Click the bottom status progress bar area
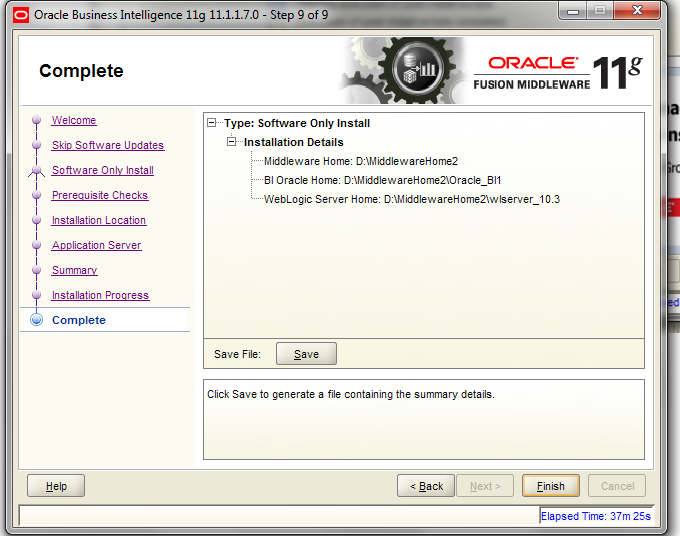This screenshot has height=536, width=680. [279, 516]
